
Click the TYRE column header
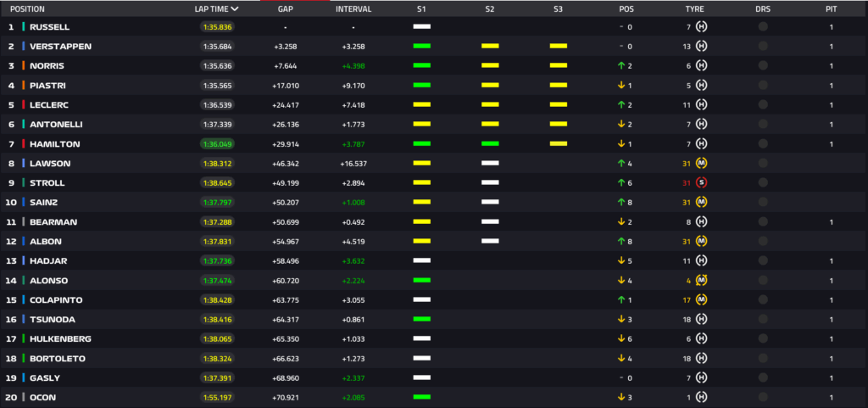[x=694, y=8]
